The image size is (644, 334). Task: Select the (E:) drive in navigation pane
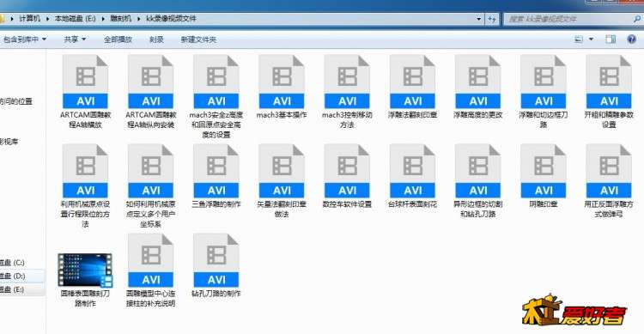pos(12,289)
